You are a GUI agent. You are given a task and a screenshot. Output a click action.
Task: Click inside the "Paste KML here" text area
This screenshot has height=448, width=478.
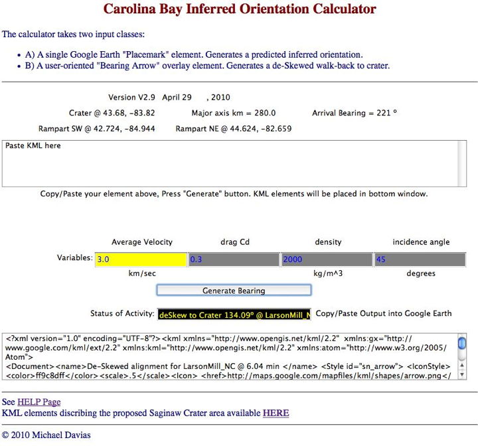click(229, 163)
